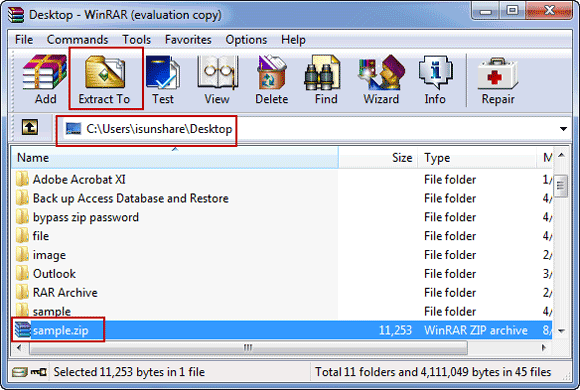
Task: Click the Total 11 folders status text
Action: pos(433,371)
